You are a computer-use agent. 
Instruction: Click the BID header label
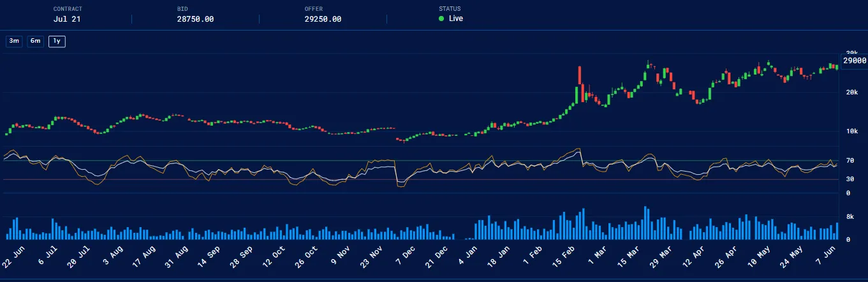click(182, 9)
